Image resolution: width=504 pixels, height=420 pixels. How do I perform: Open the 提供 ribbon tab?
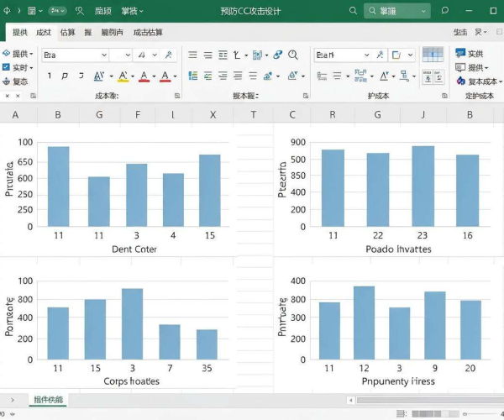(x=20, y=32)
